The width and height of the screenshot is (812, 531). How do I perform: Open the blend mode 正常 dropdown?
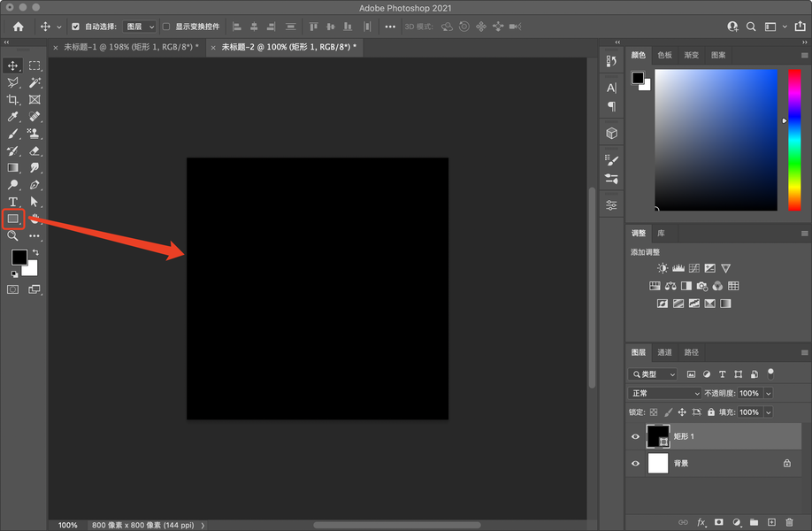(x=664, y=393)
